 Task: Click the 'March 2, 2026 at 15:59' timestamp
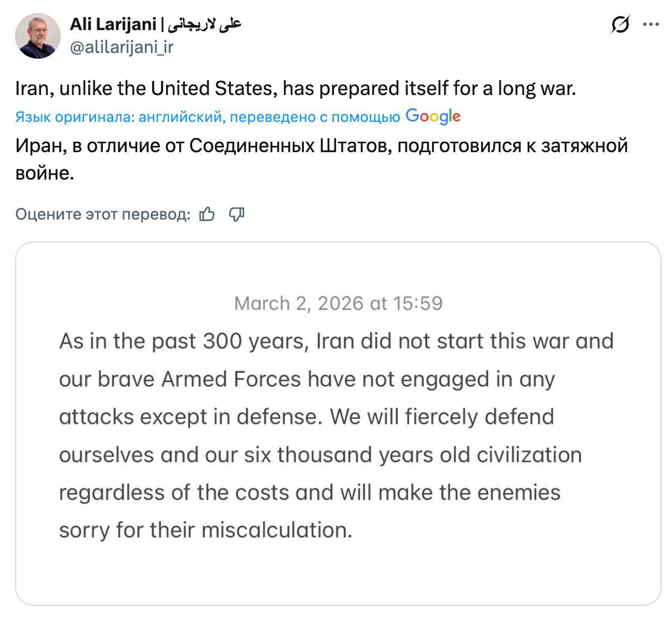click(338, 303)
